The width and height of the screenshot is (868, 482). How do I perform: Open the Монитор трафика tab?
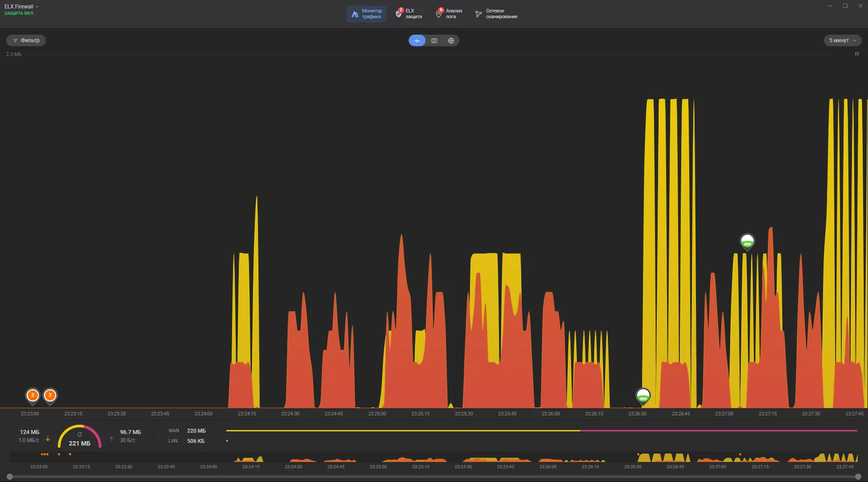click(x=366, y=14)
